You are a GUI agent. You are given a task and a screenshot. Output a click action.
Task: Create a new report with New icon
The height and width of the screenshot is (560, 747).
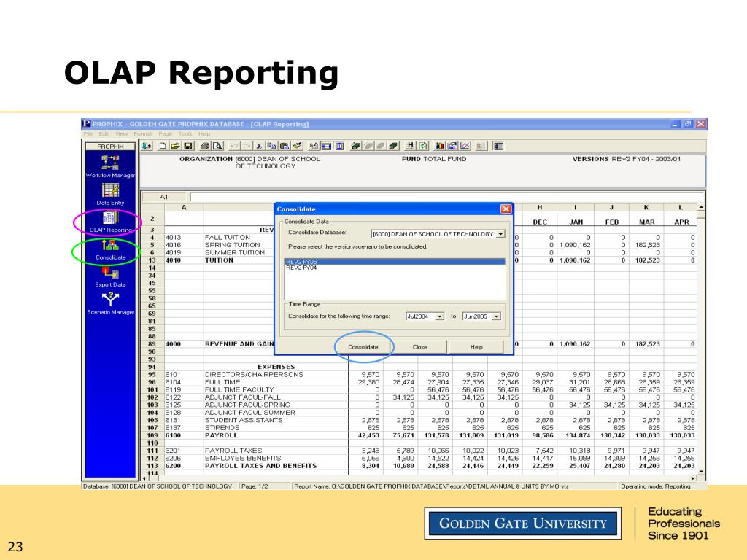click(x=163, y=146)
